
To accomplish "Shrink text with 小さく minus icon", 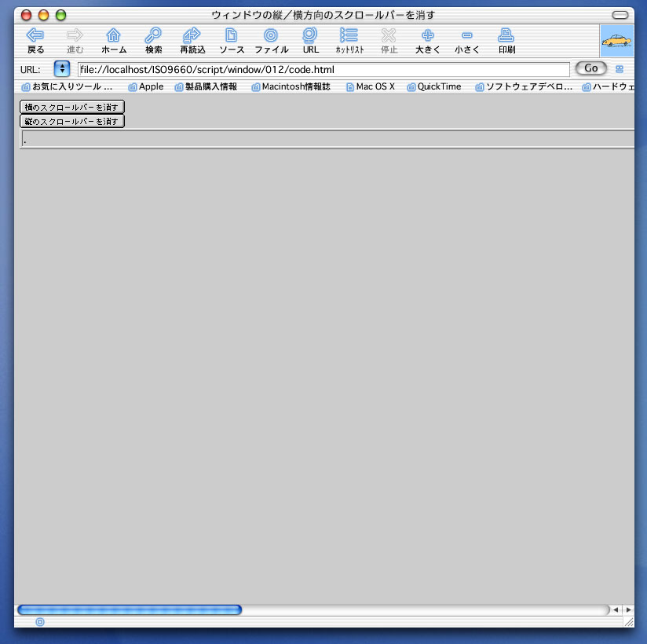I will pos(467,35).
